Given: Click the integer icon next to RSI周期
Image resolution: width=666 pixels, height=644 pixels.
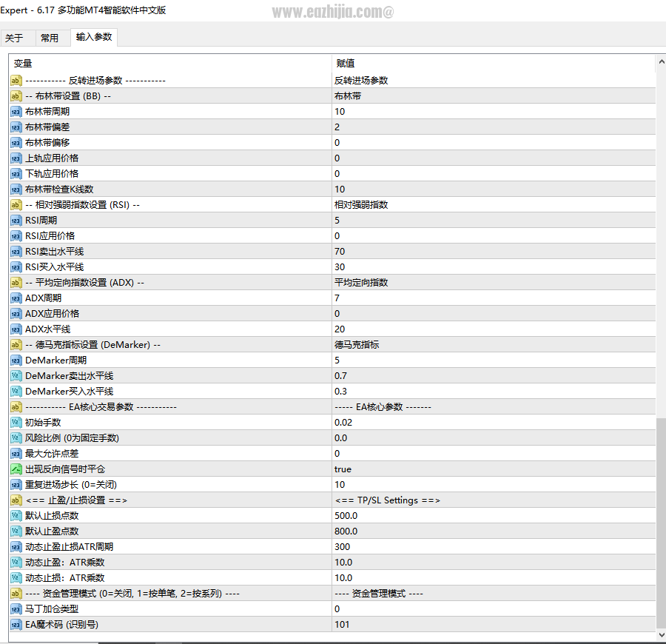Looking at the screenshot, I should (16, 221).
